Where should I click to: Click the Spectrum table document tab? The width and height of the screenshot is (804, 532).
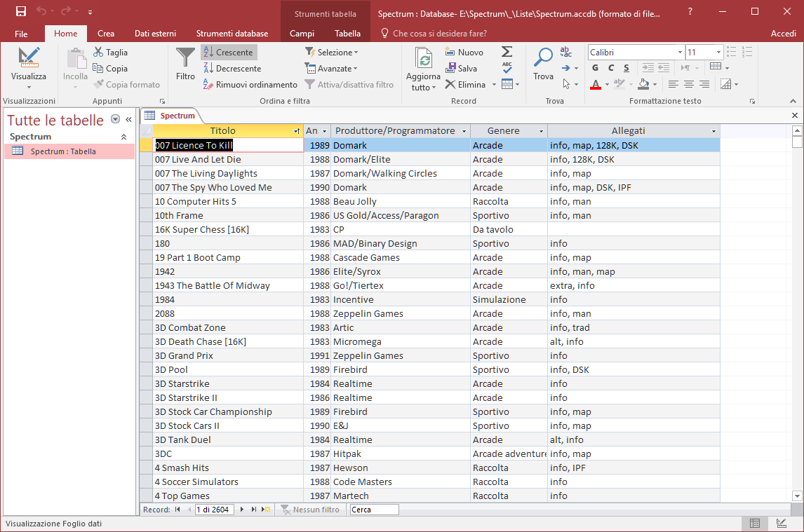point(171,116)
